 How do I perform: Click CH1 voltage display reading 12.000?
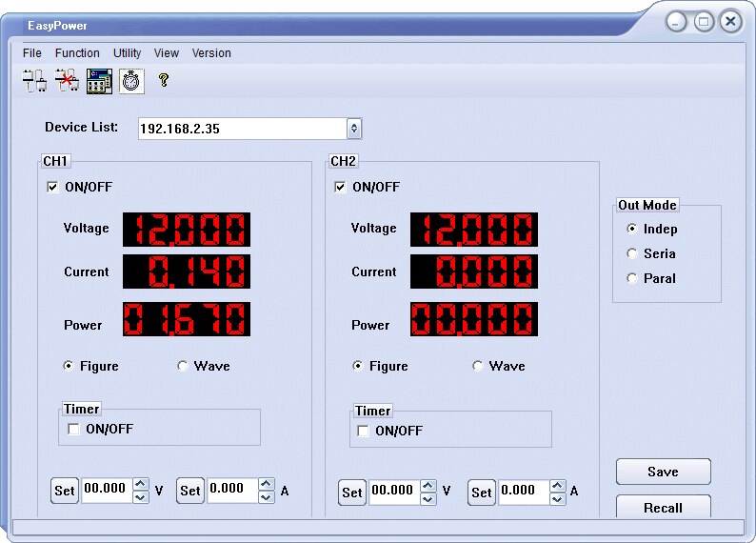click(x=187, y=230)
